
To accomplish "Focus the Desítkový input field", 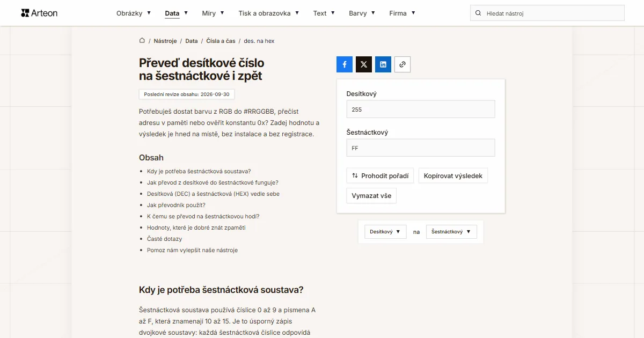I will 421,109.
